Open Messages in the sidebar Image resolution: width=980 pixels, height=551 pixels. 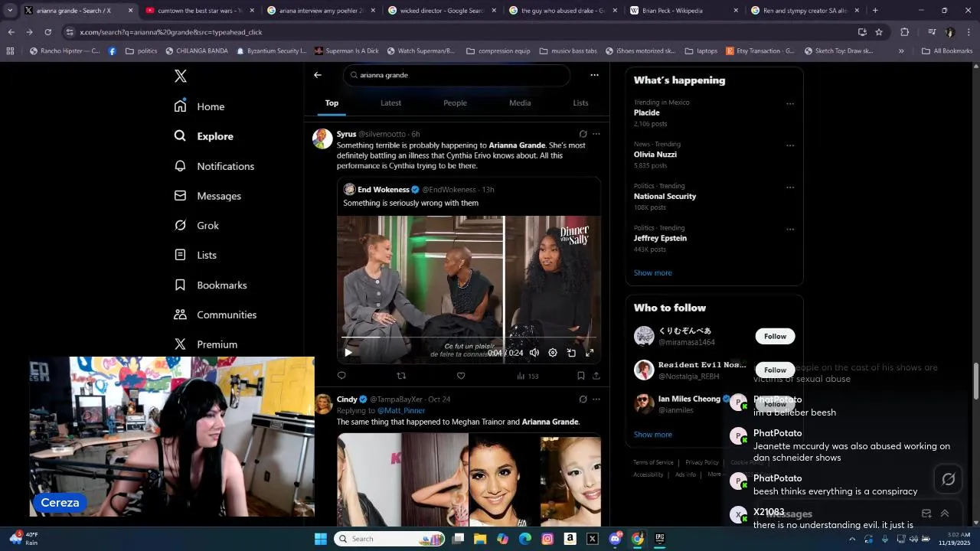click(207, 196)
